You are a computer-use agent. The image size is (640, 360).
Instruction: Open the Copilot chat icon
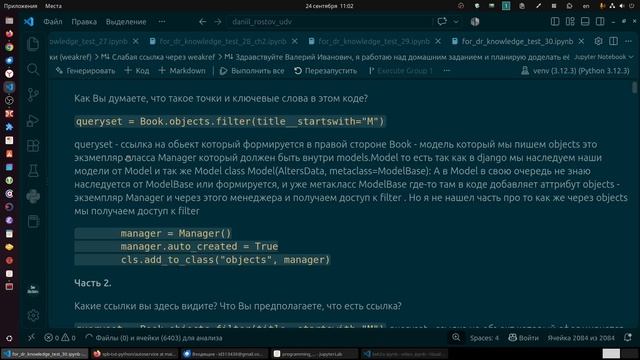point(442,22)
